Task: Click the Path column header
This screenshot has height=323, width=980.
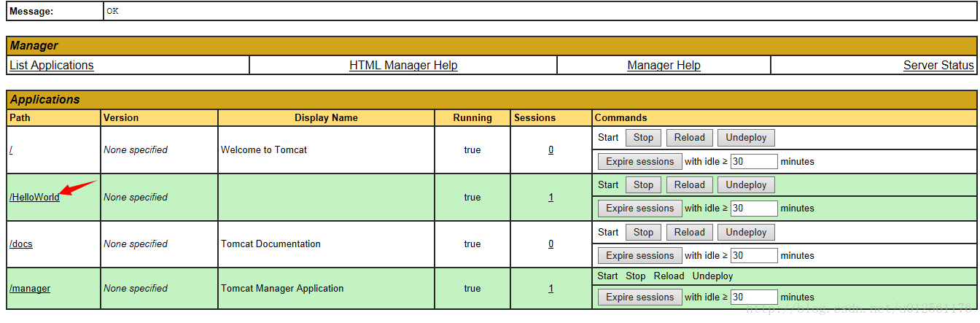Action: pyautogui.click(x=20, y=117)
